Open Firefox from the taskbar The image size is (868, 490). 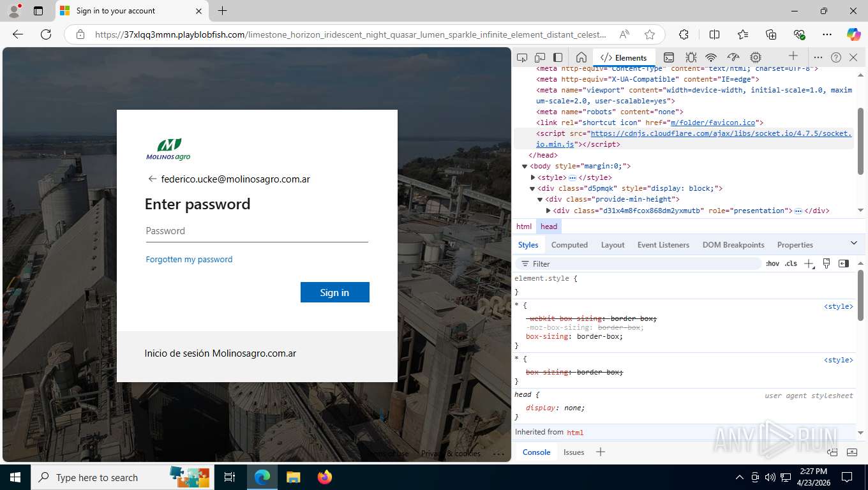(325, 477)
